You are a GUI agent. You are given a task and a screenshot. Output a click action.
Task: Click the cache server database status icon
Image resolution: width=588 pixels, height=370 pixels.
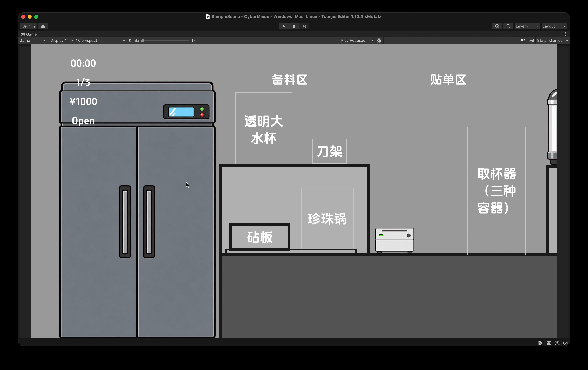coord(549,343)
